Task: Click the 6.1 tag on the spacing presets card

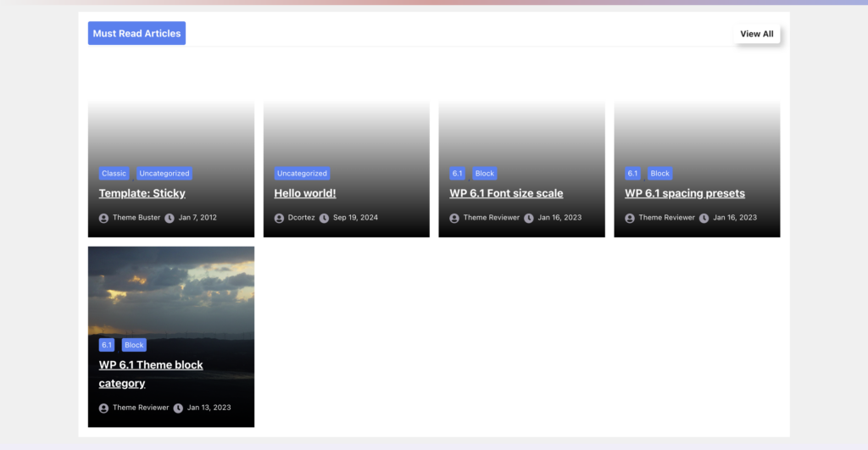Action: [x=632, y=174]
